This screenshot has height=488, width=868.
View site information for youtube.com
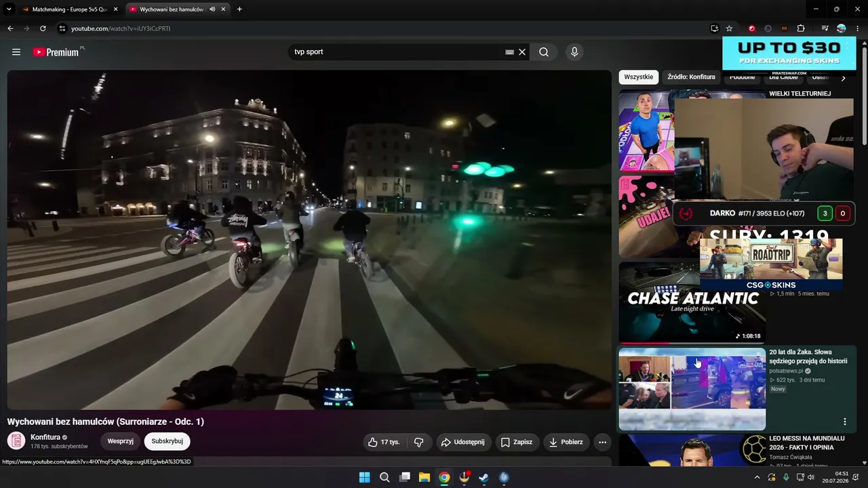tap(62, 28)
